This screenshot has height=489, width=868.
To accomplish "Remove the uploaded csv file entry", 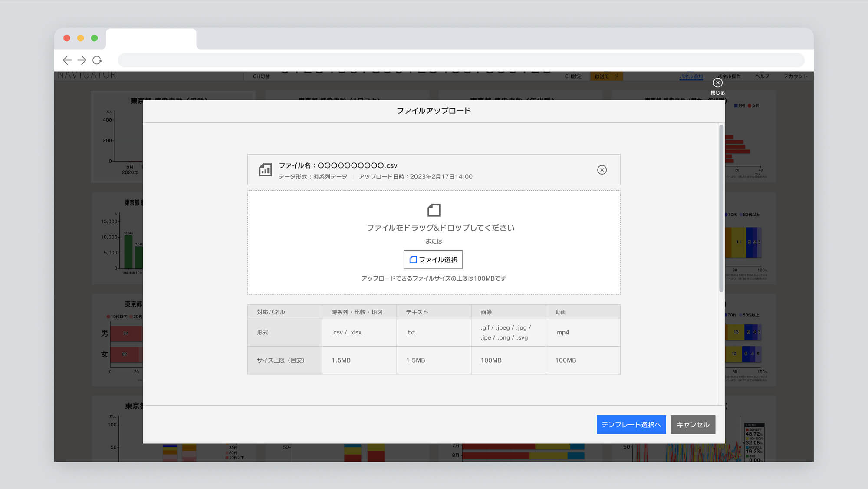I will click(x=602, y=170).
